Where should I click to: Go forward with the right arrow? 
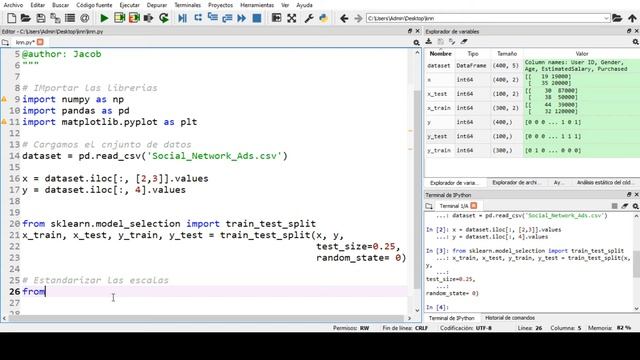(358, 18)
